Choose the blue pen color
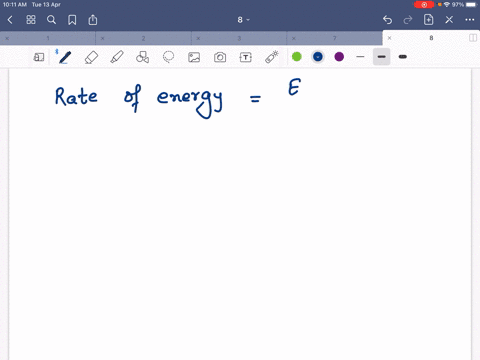Screen dimensions: 480x360 click(x=318, y=57)
